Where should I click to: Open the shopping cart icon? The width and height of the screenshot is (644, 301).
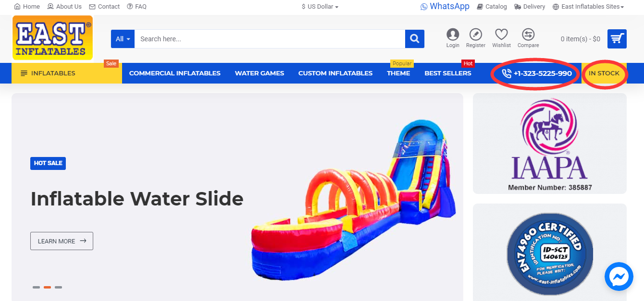pyautogui.click(x=617, y=39)
